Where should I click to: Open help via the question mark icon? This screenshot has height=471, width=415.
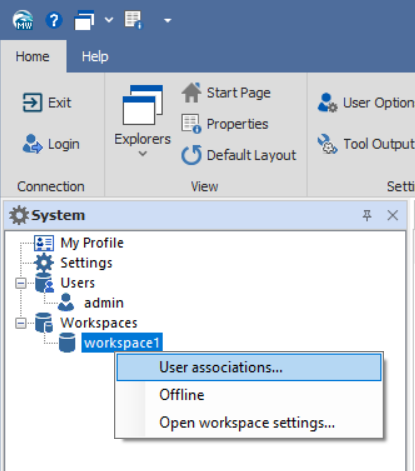(x=54, y=20)
